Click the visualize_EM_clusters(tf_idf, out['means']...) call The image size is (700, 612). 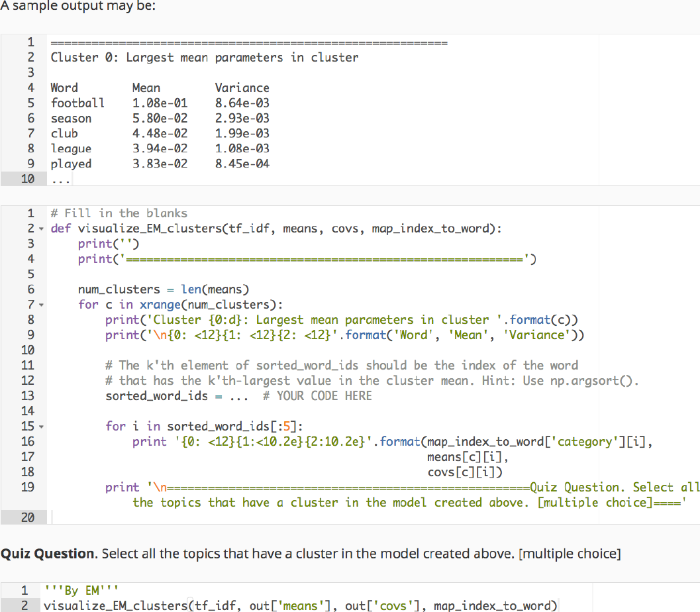[x=300, y=606]
